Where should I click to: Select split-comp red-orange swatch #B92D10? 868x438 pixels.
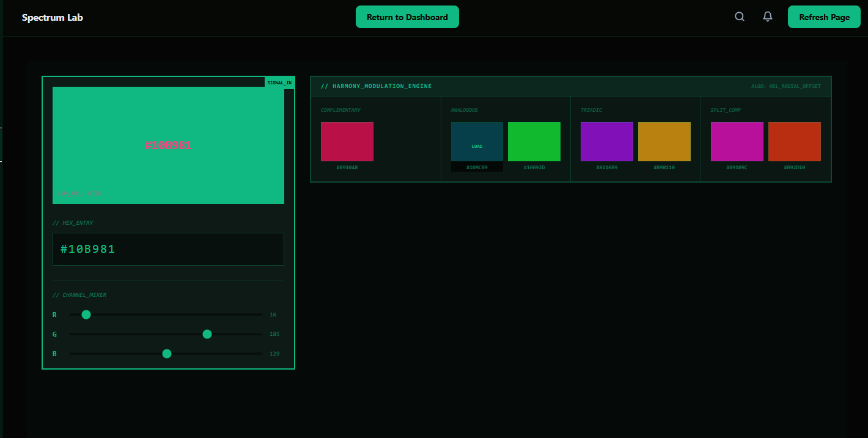tap(795, 142)
